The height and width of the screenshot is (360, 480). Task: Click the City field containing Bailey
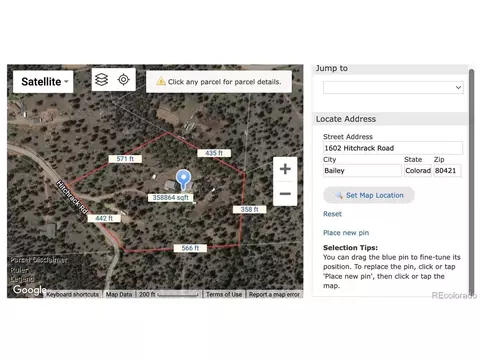pyautogui.click(x=362, y=171)
